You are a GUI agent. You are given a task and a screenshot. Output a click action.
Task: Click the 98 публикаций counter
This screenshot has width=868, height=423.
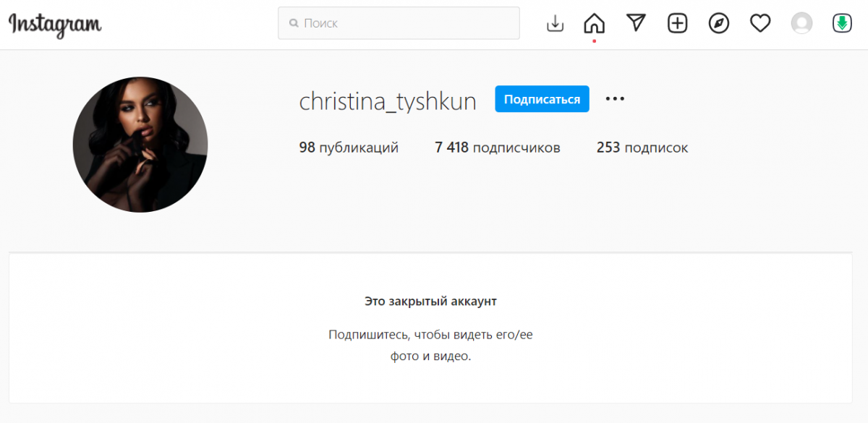(x=349, y=148)
